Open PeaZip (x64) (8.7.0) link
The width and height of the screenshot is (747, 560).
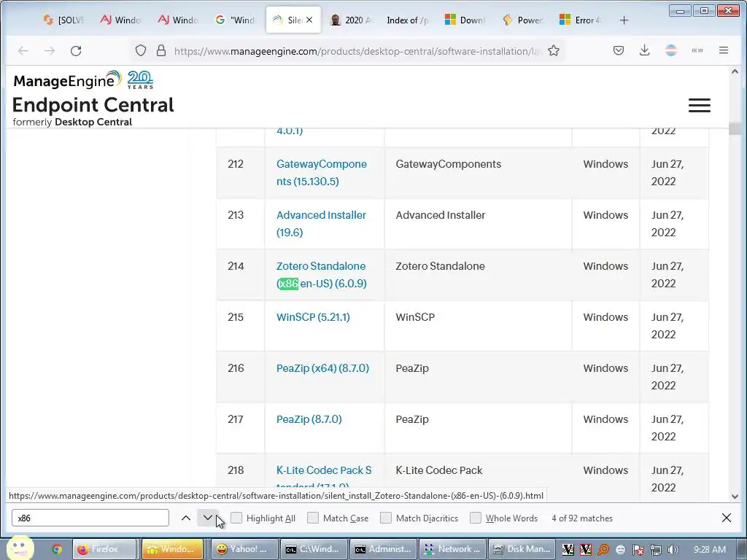(x=322, y=368)
